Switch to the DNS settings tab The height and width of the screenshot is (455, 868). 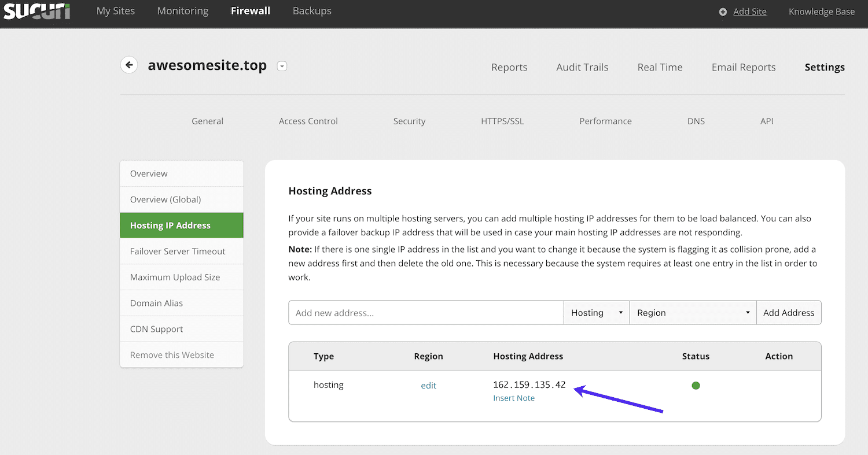[696, 121]
